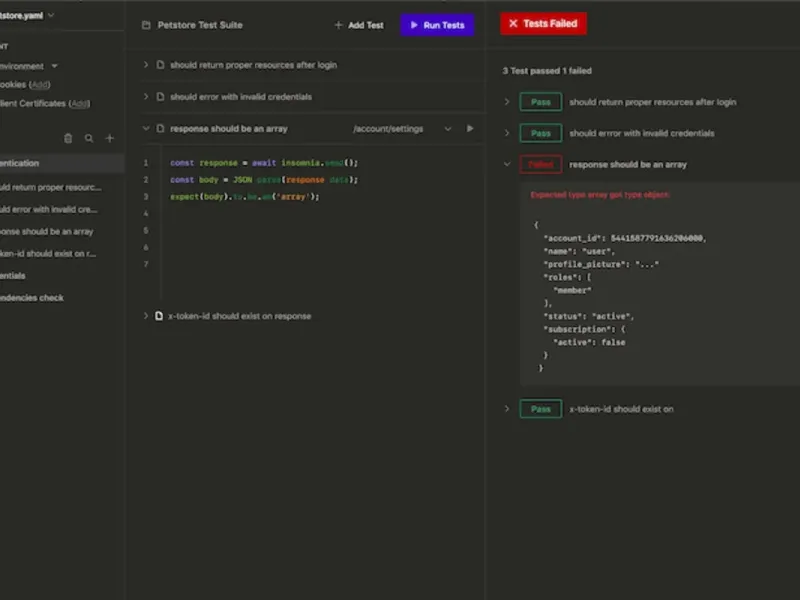This screenshot has width=800, height=600.
Task: Open the petstore.yaml file dropdown
Action: (x=51, y=15)
